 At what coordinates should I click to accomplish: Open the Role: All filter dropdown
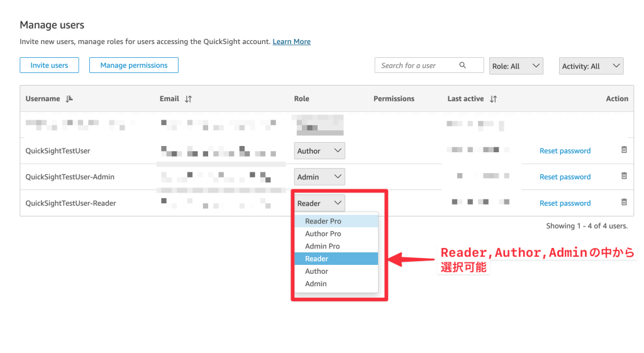tap(516, 66)
